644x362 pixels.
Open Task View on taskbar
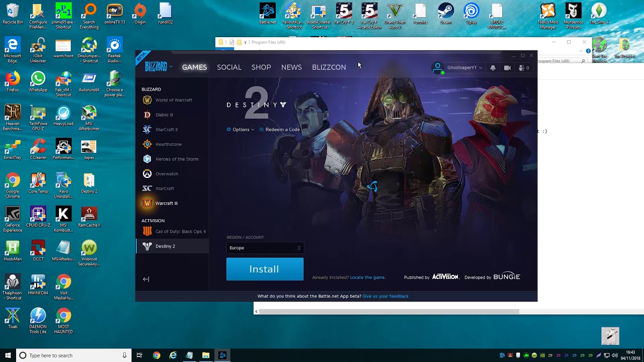[139, 355]
